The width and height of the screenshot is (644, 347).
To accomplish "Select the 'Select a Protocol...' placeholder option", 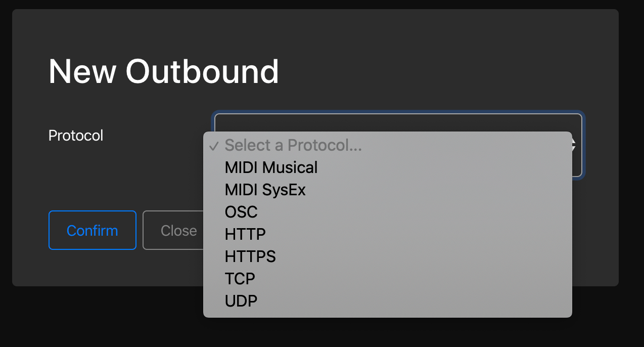I will pyautogui.click(x=293, y=146).
